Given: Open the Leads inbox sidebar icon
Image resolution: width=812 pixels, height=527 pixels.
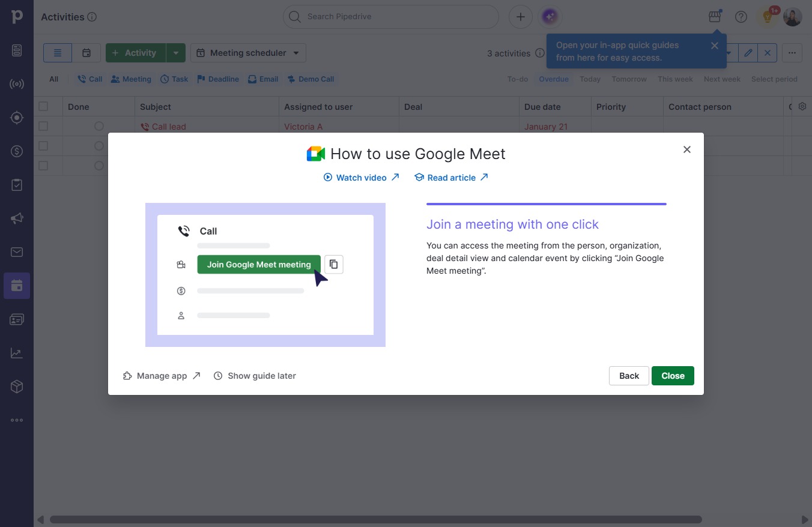Looking at the screenshot, I should (x=17, y=50).
